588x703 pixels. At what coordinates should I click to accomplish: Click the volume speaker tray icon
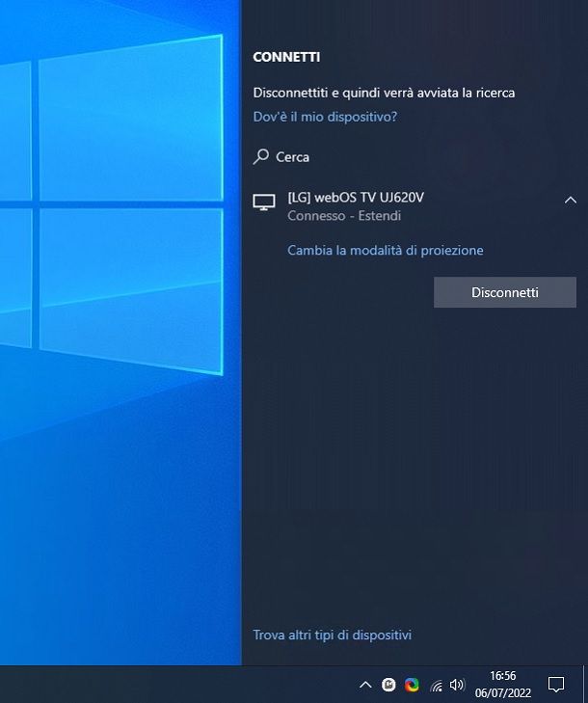pos(457,685)
